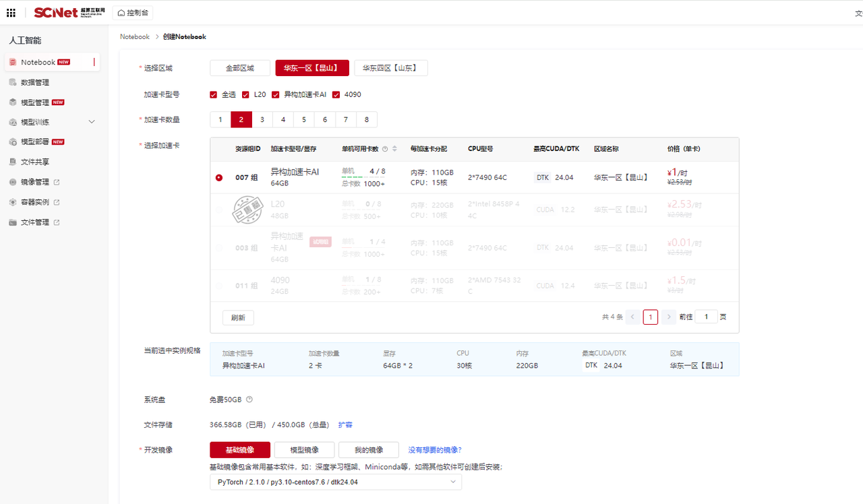This screenshot has width=863, height=504.
Task: Go to next page of the table
Action: point(668,317)
